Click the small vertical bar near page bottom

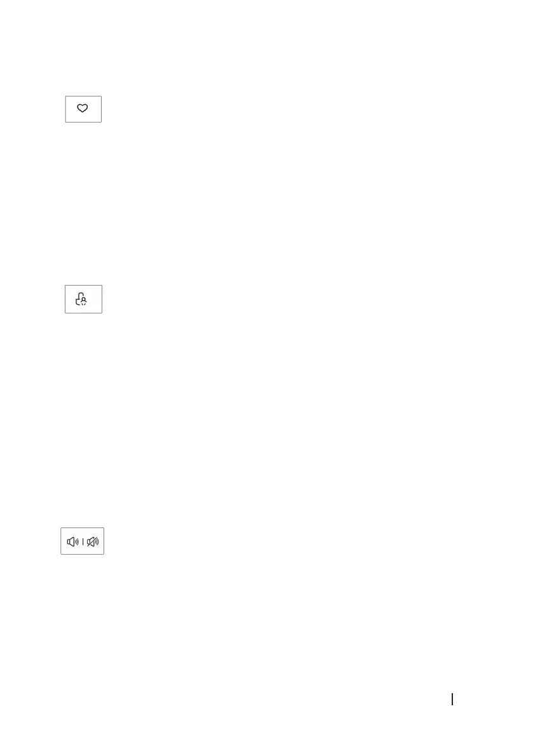[x=452, y=699]
